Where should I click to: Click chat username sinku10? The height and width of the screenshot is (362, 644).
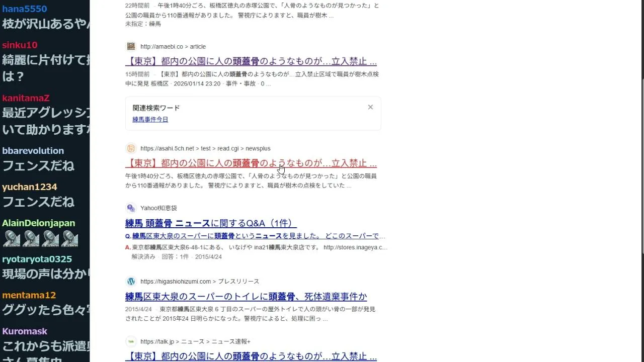tap(20, 45)
